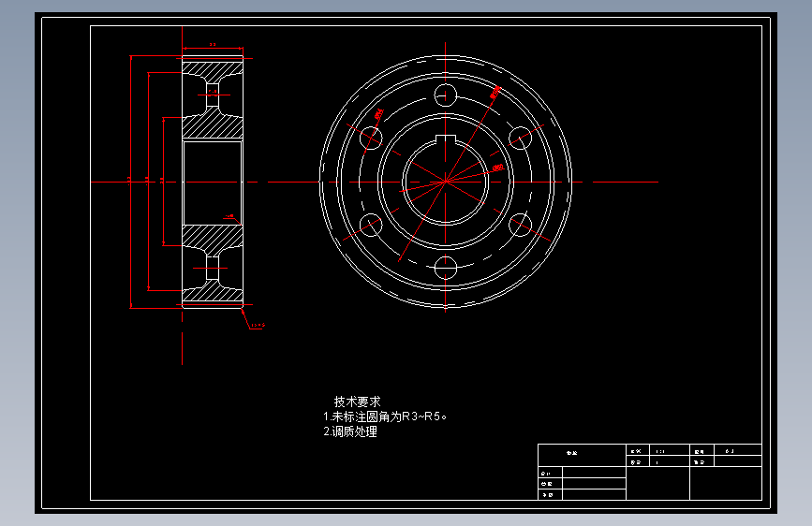Pick the bottom bolt hole of the front view
Screen dimensions: 812x526
click(446, 268)
